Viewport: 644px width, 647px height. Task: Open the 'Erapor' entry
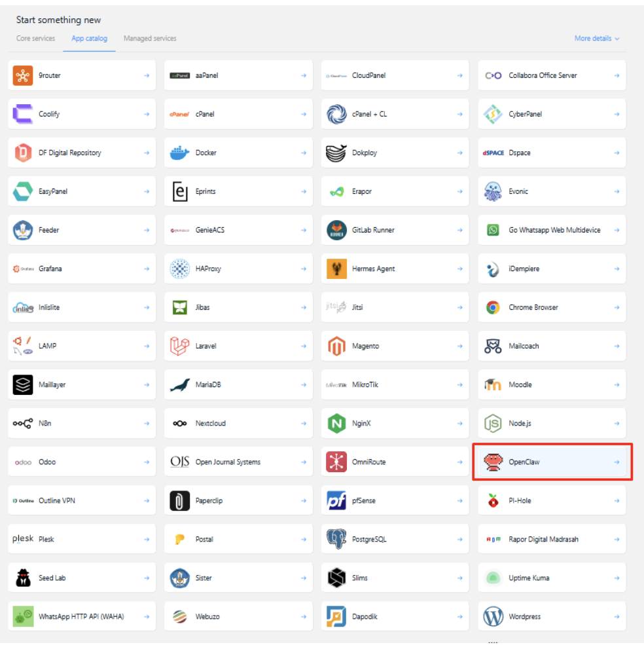395,191
